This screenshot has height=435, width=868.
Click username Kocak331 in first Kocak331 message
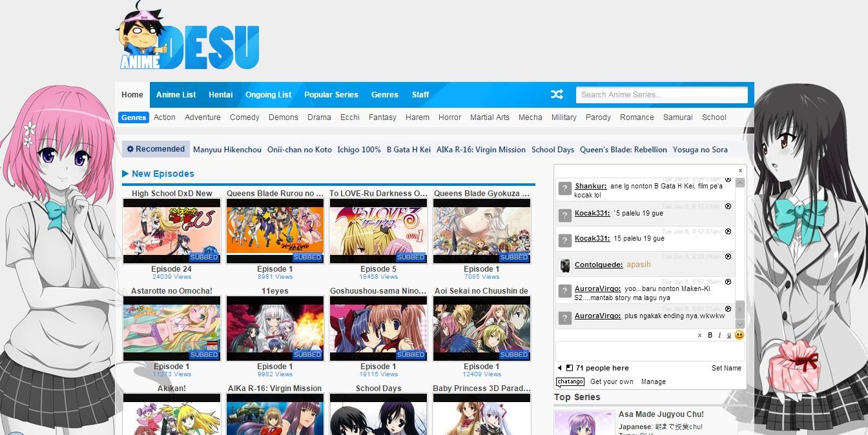point(592,212)
